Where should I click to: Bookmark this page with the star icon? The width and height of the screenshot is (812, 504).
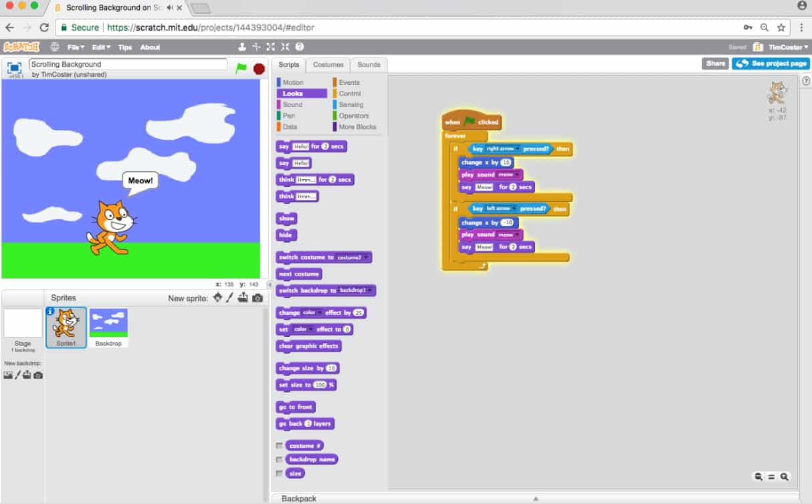point(781,27)
